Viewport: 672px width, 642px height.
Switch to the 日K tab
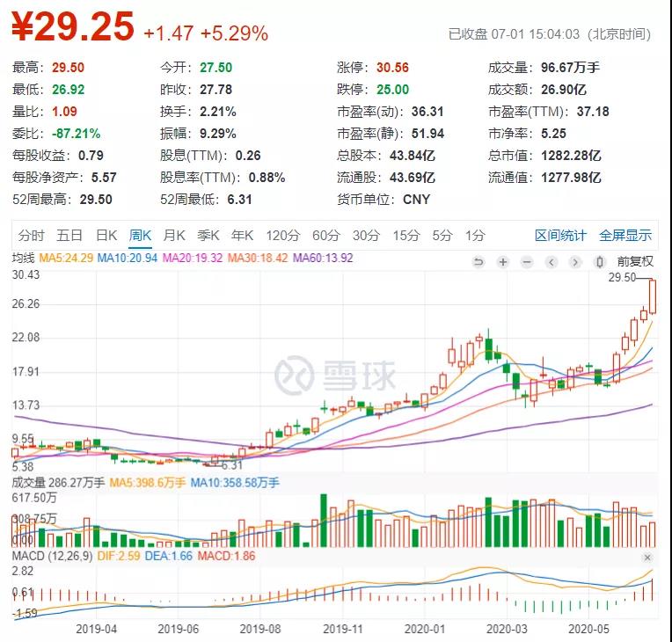[x=106, y=235]
